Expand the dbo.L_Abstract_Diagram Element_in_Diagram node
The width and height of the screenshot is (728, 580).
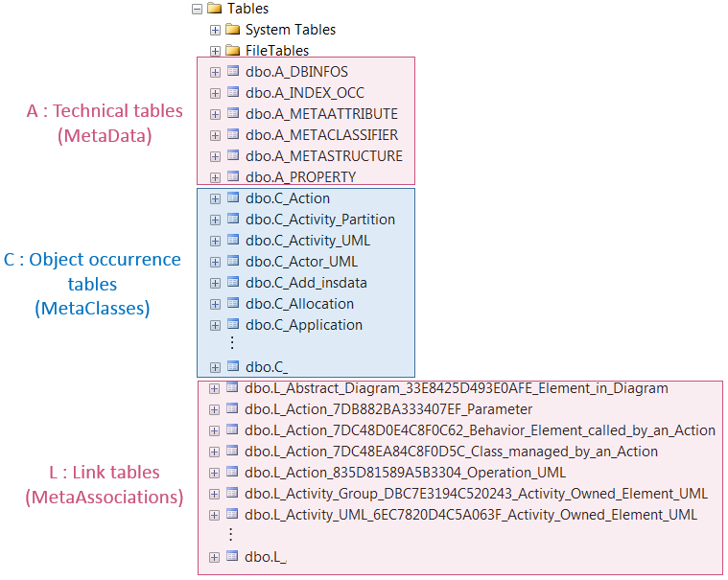click(x=215, y=388)
